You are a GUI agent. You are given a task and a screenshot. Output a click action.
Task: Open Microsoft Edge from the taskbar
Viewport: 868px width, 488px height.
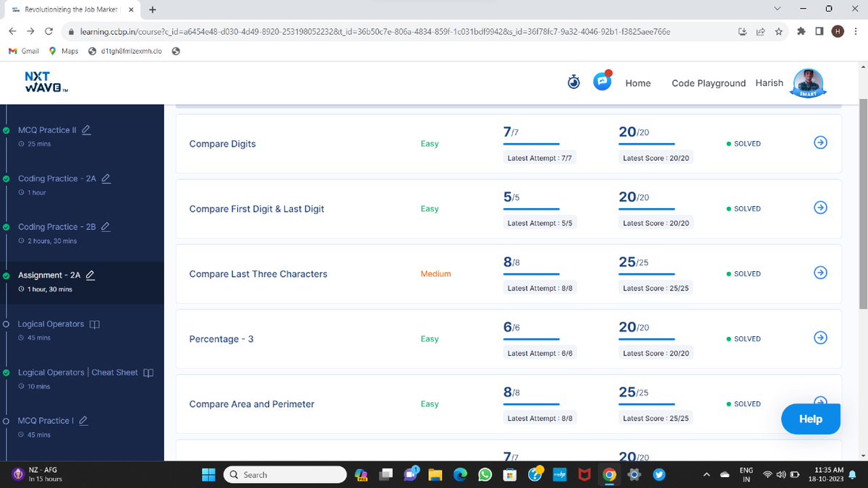pos(460,474)
